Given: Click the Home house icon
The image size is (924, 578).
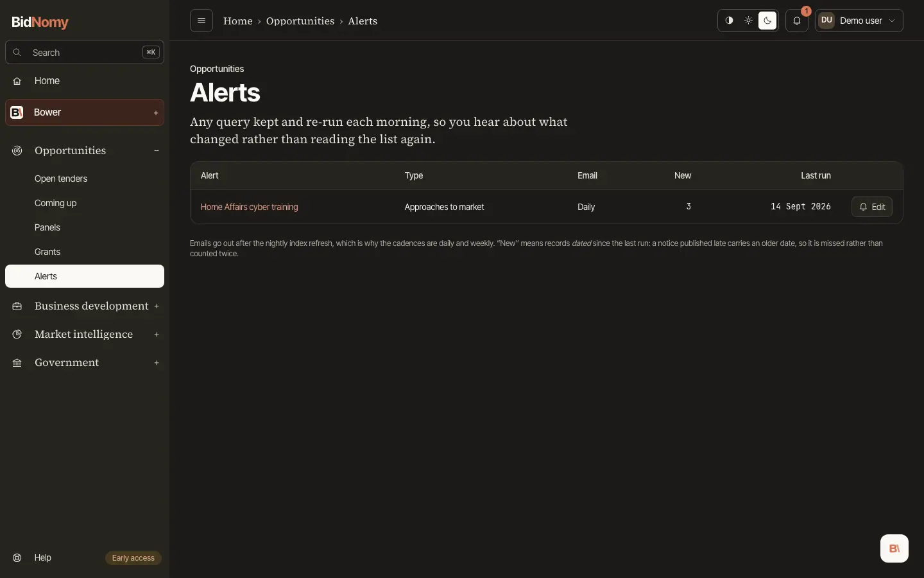Looking at the screenshot, I should pos(17,81).
